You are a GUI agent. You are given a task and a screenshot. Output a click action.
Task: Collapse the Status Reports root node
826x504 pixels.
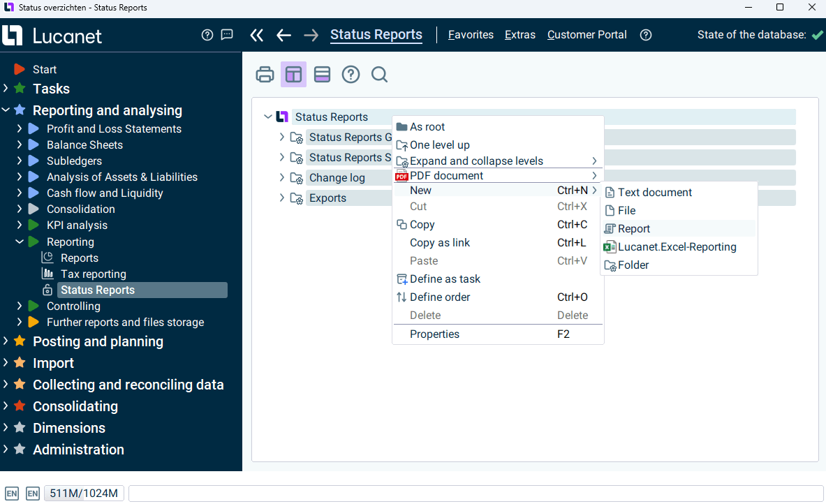268,117
